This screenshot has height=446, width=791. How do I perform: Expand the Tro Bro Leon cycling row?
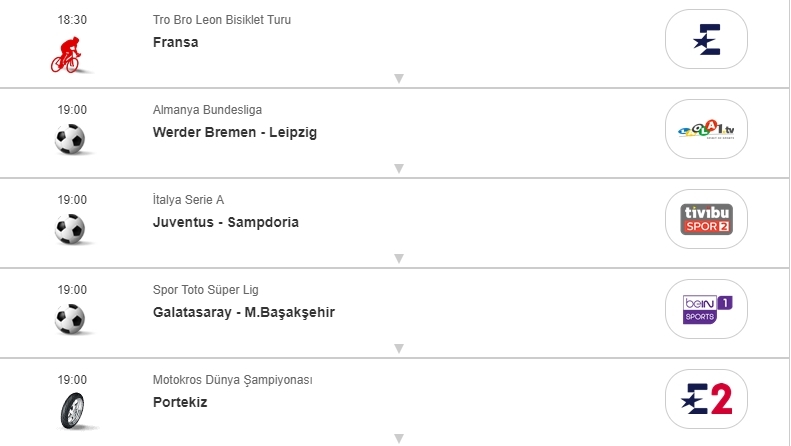pyautogui.click(x=398, y=78)
